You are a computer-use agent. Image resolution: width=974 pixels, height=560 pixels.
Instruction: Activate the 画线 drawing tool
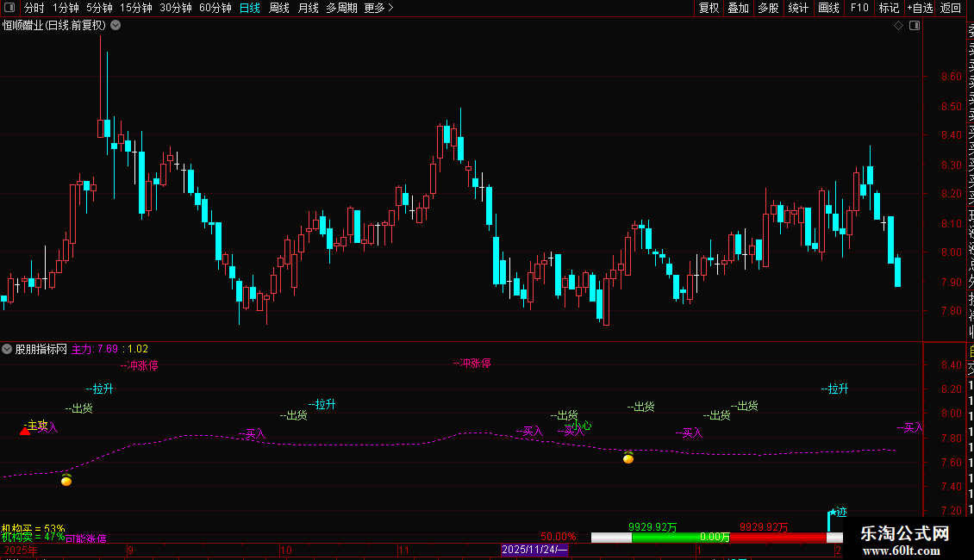[x=828, y=8]
